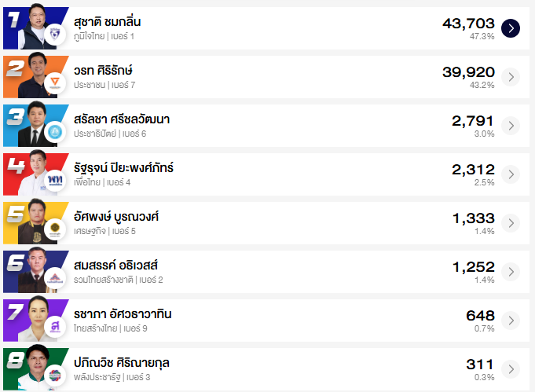Expand the row with 39,920 votes

pos(510,77)
